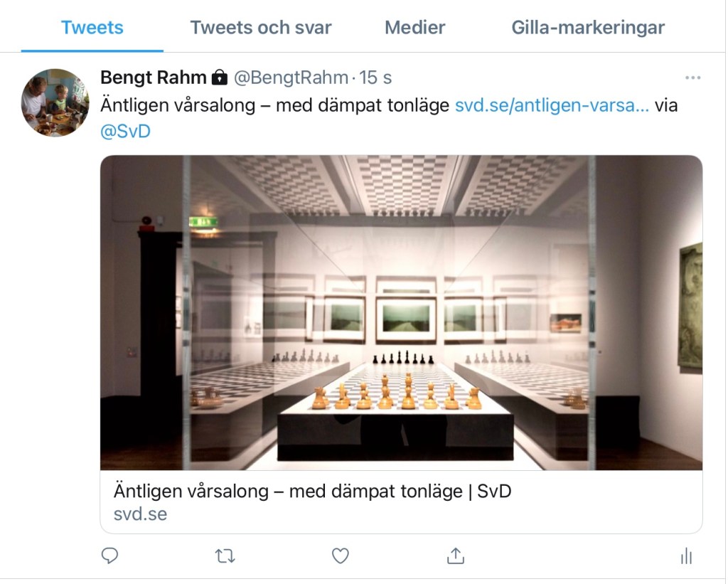Click the 15 s timestamp
728x584 pixels.
pyautogui.click(x=375, y=78)
